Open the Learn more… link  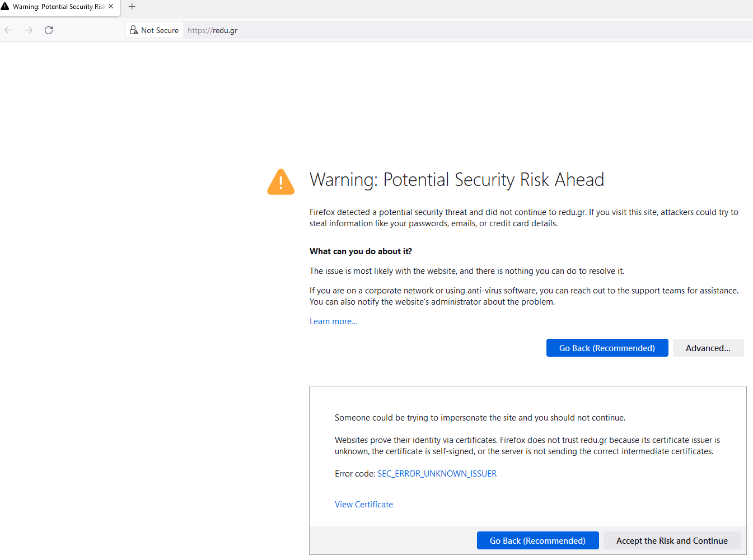click(x=334, y=321)
